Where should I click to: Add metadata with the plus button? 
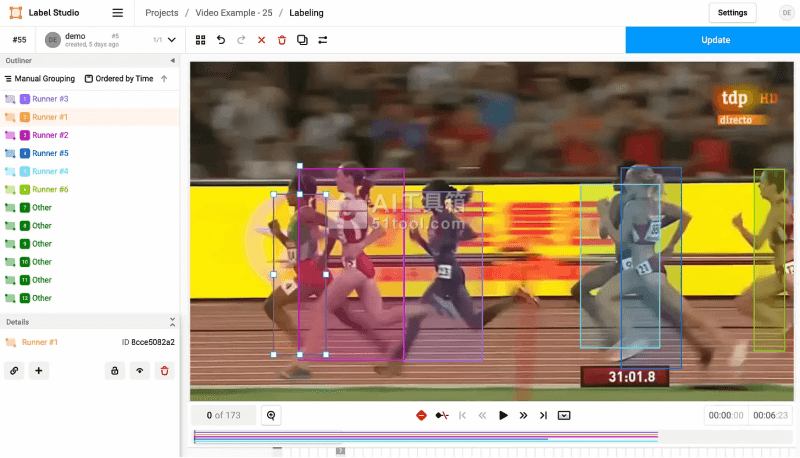[x=39, y=370]
